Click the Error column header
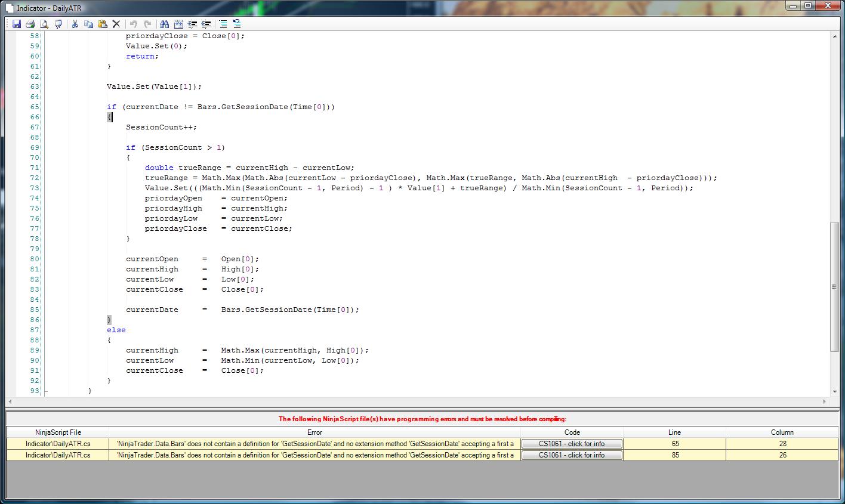This screenshot has width=845, height=504. pos(314,432)
